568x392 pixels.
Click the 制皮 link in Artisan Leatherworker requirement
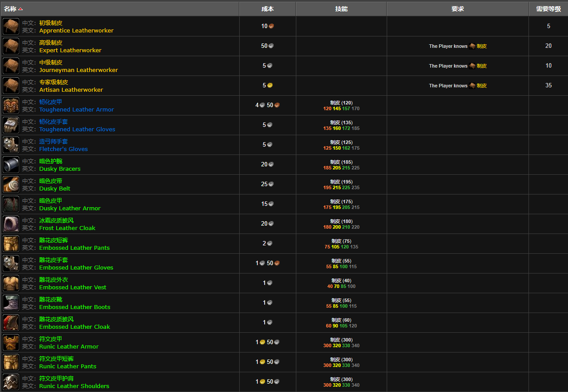pyautogui.click(x=482, y=86)
